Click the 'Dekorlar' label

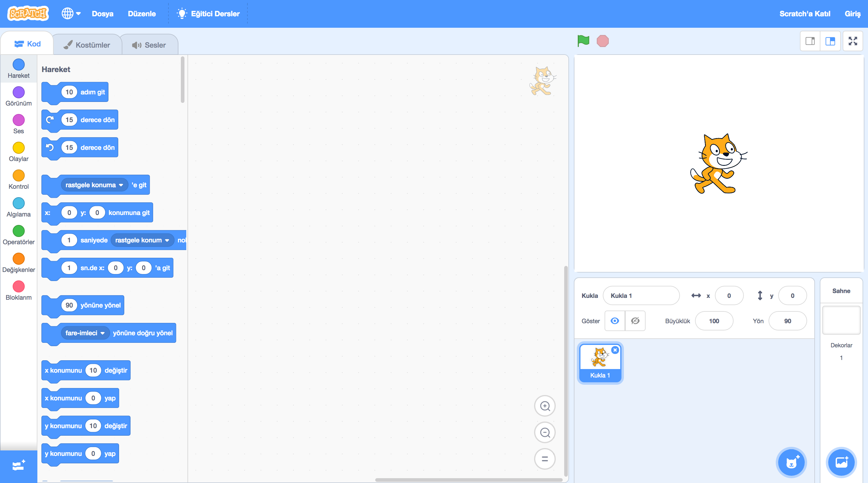(x=841, y=345)
